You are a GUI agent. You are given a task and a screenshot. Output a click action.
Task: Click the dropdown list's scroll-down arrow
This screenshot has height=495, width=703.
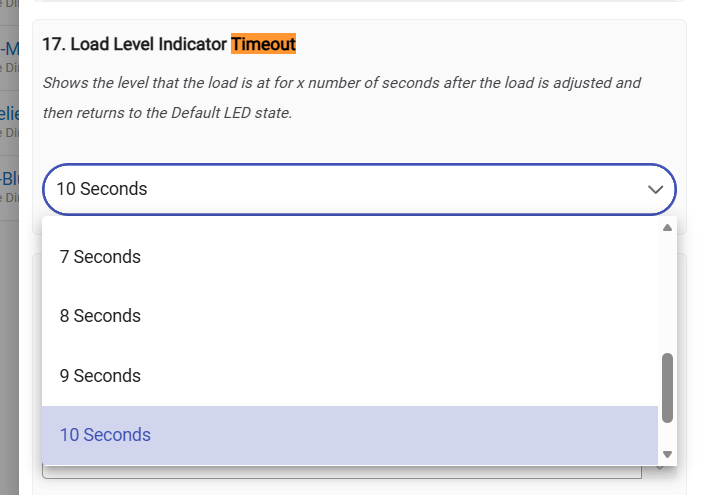[x=668, y=454]
